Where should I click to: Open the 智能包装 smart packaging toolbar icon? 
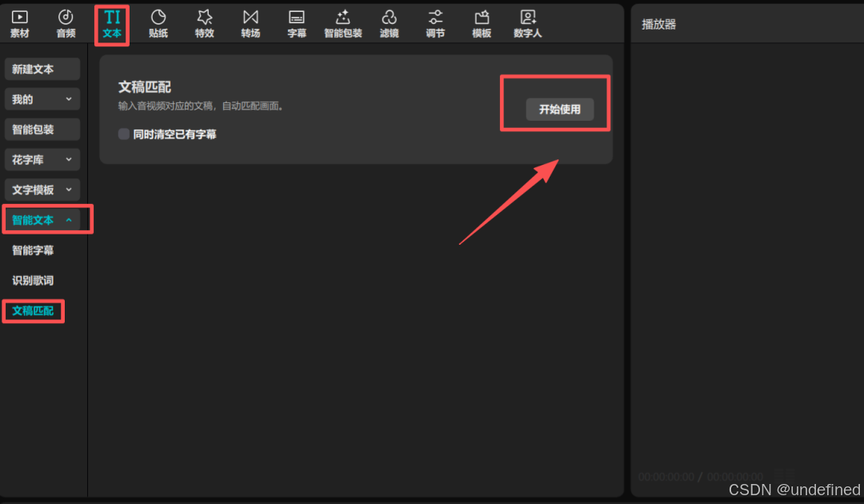tap(342, 24)
